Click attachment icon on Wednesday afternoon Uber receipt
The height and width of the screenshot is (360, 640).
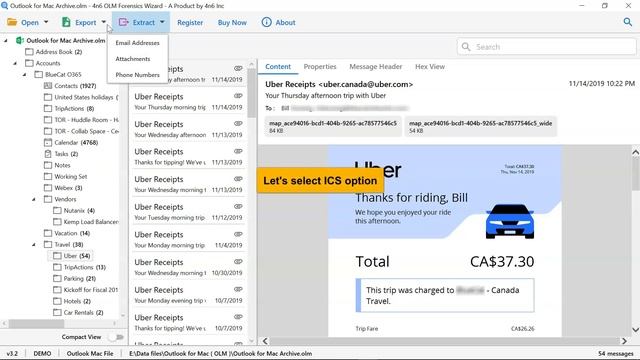[x=238, y=124]
